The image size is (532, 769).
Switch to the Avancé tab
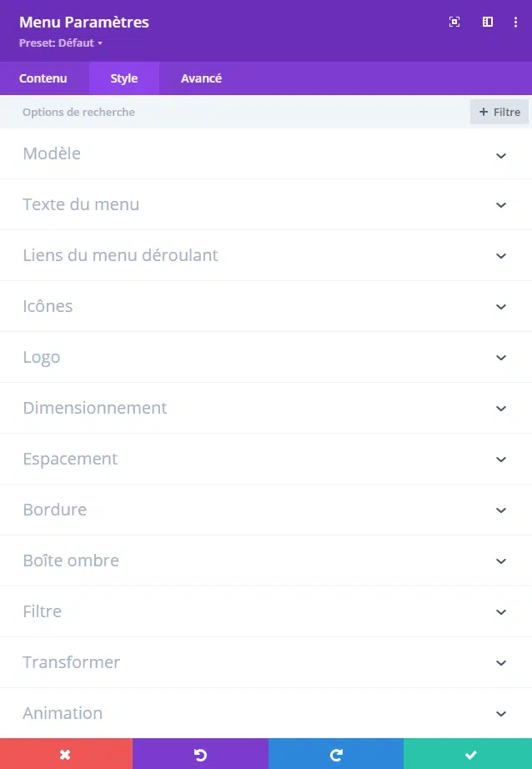pos(201,78)
